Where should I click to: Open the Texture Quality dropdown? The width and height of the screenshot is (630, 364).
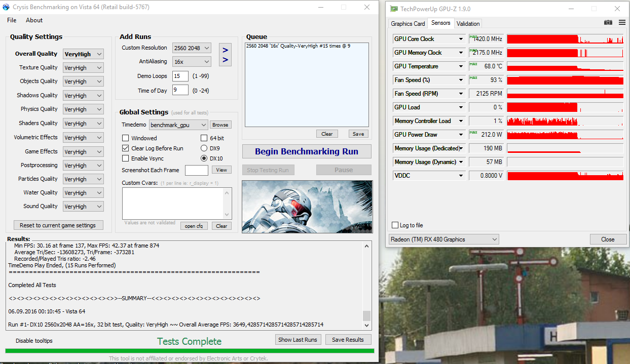point(83,68)
